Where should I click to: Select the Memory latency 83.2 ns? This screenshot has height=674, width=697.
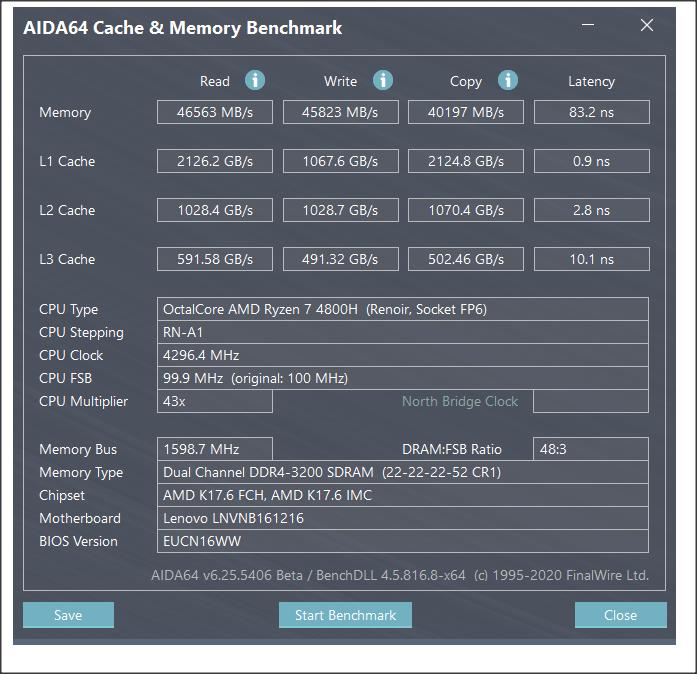tap(591, 112)
